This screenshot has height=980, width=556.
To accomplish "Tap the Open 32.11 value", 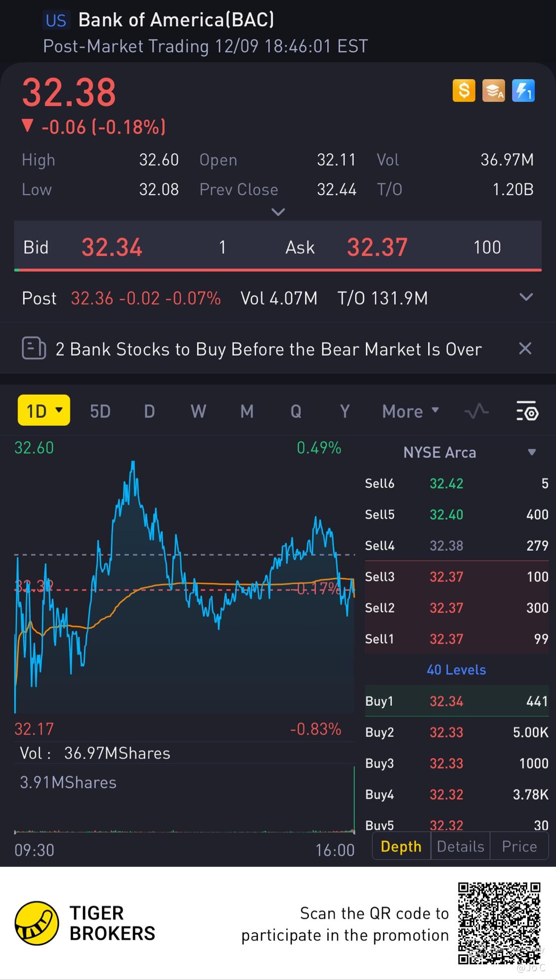I will pyautogui.click(x=336, y=160).
